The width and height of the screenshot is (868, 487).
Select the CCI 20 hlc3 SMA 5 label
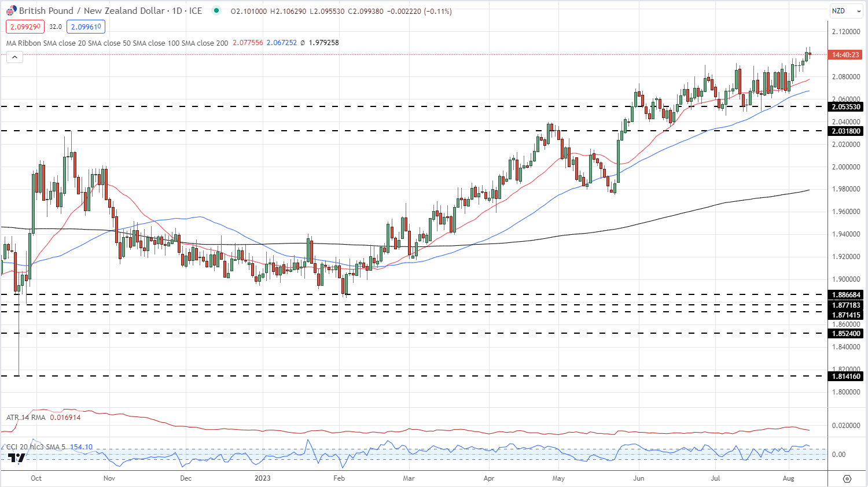36,447
